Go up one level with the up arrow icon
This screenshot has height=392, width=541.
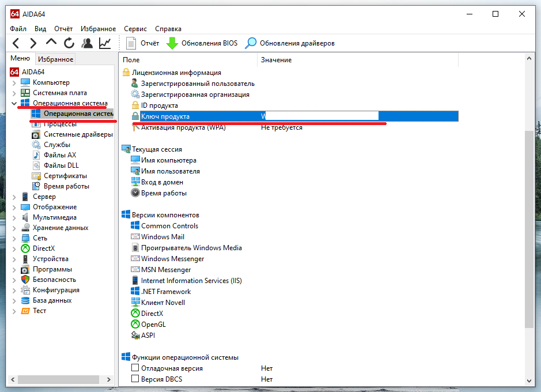click(x=51, y=43)
